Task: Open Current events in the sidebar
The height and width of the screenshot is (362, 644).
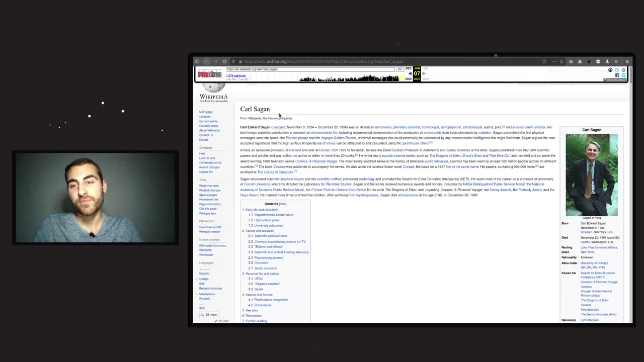Action: pyautogui.click(x=208, y=121)
